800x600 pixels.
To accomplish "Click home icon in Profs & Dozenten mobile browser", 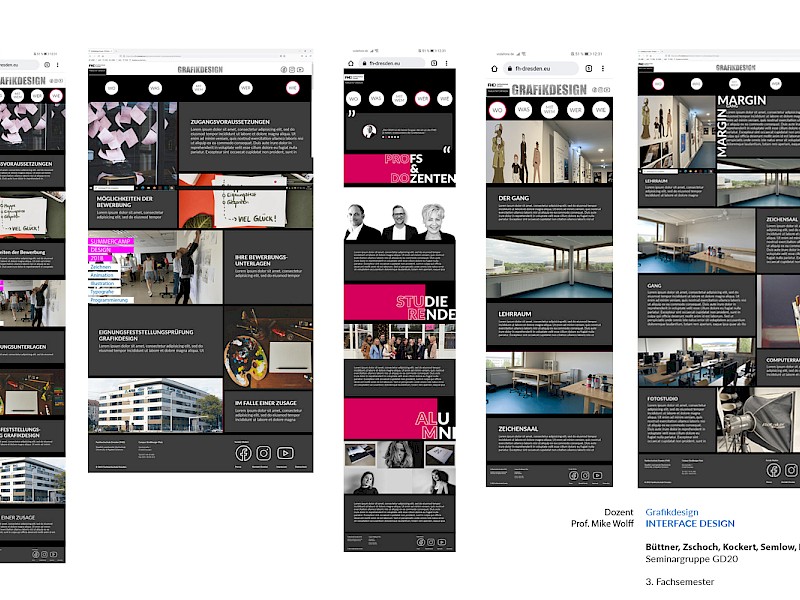I will [351, 63].
